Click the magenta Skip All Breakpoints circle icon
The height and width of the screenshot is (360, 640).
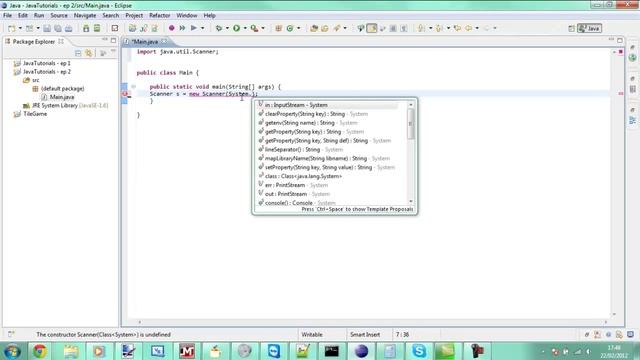(171, 28)
